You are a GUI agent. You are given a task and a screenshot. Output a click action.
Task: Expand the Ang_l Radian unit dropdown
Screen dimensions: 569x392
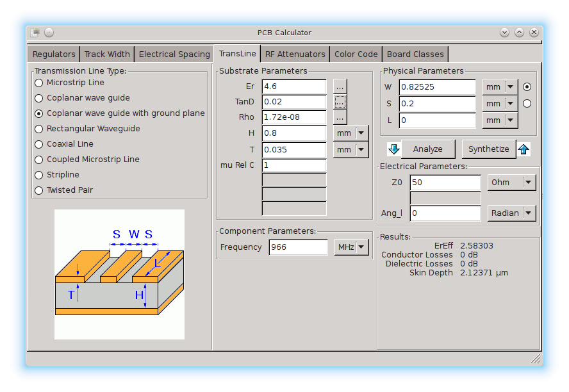[x=511, y=213]
